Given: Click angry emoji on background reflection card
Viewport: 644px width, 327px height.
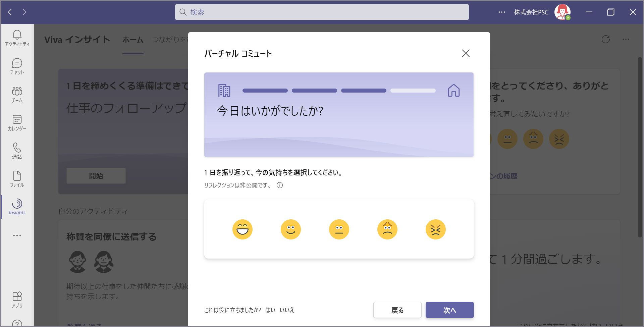Looking at the screenshot, I should coord(559,139).
